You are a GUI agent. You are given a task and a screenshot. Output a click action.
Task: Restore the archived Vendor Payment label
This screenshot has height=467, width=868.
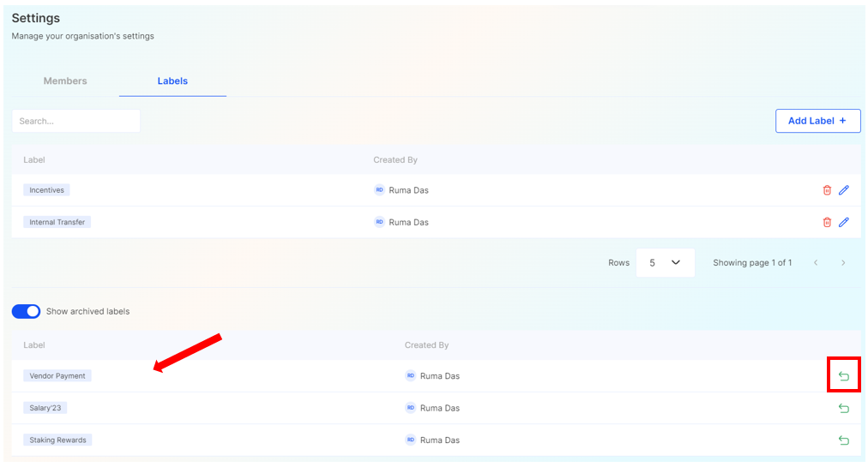843,376
